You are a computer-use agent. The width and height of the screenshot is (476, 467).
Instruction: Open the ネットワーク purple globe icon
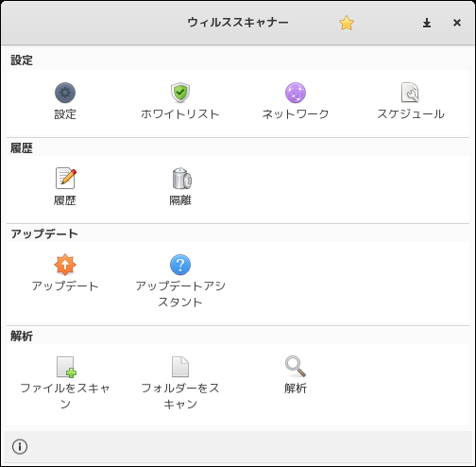(296, 93)
